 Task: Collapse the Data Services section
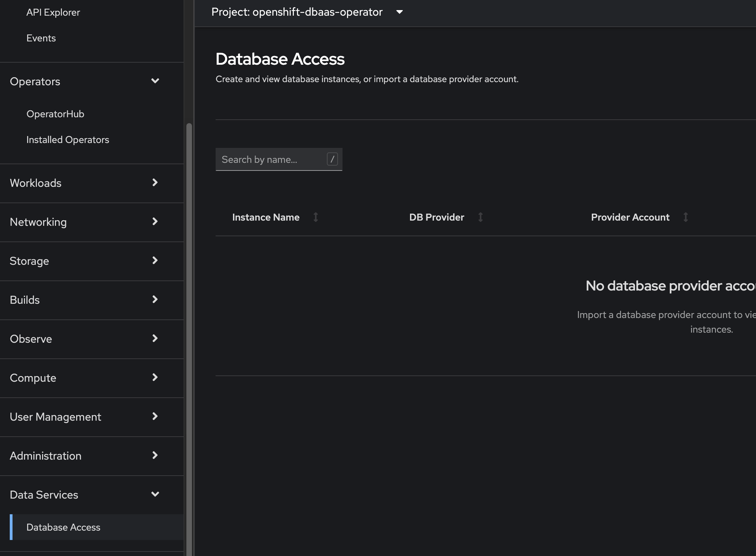[x=83, y=495]
